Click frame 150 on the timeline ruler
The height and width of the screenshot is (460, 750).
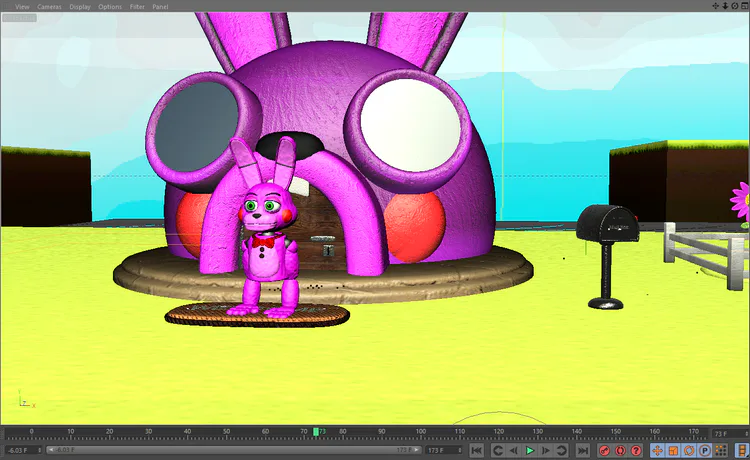(615, 431)
